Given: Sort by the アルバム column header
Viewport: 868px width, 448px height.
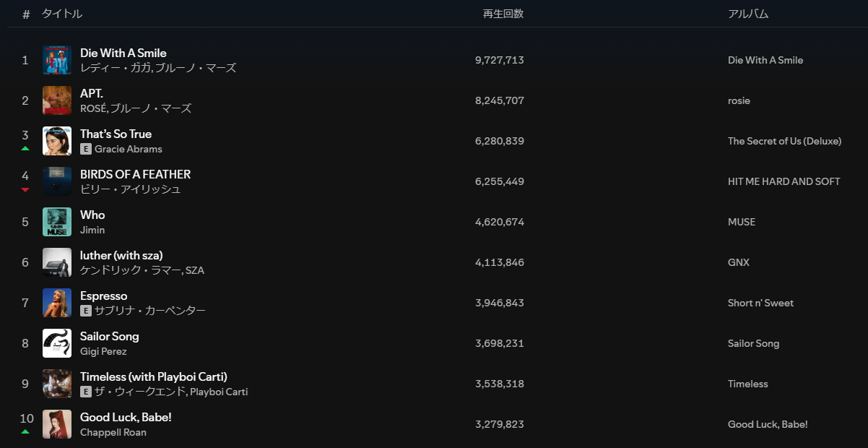Looking at the screenshot, I should click(748, 14).
